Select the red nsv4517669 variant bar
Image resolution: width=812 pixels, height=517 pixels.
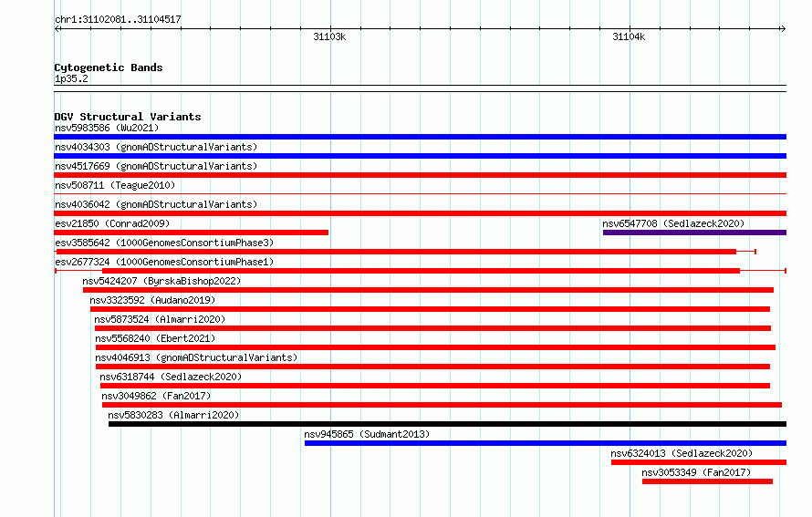click(x=420, y=175)
